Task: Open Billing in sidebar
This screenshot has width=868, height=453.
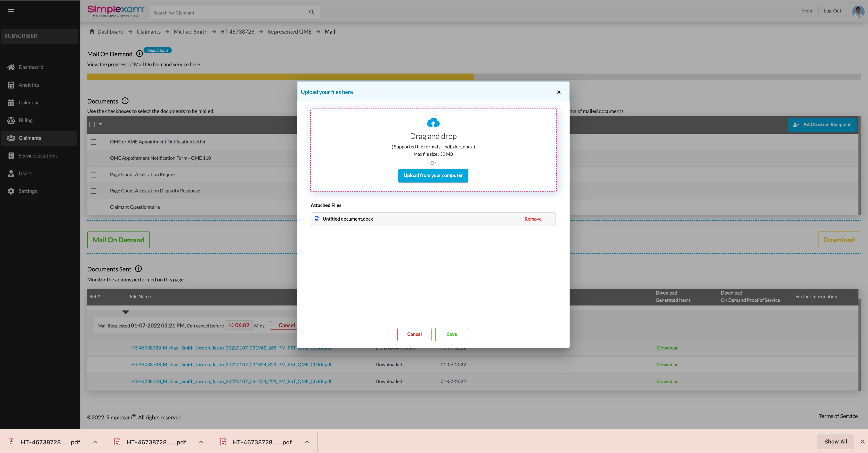Action: pos(26,120)
